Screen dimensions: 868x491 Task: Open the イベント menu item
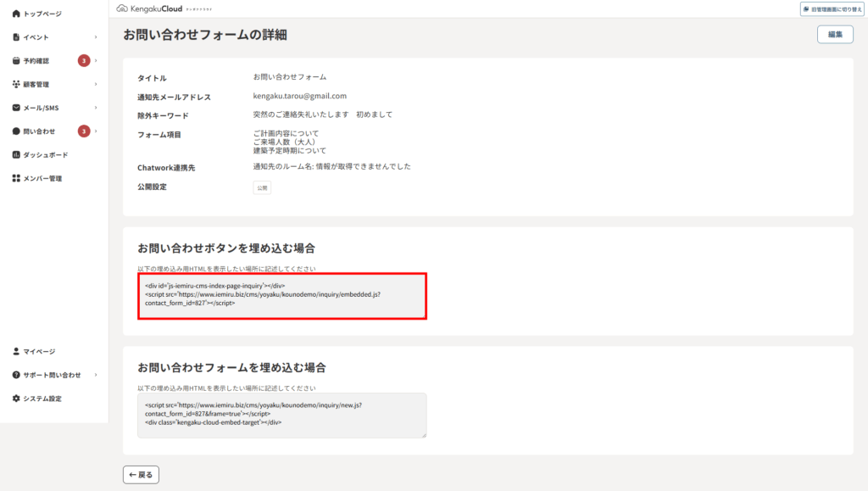36,37
